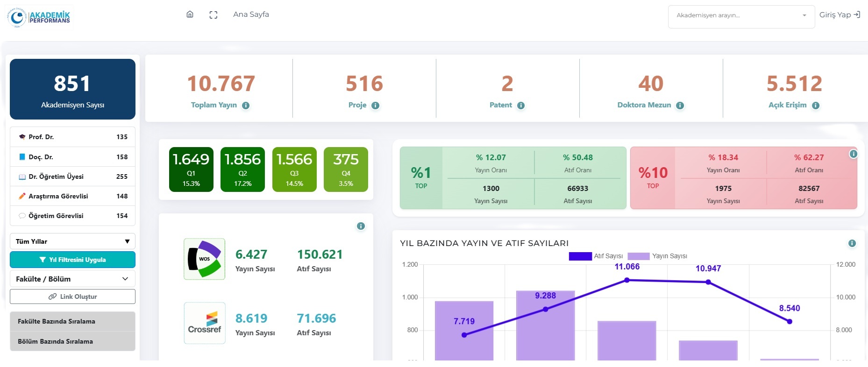This screenshot has height=367, width=868.
Task: Toggle fullscreen mode icon
Action: [213, 15]
